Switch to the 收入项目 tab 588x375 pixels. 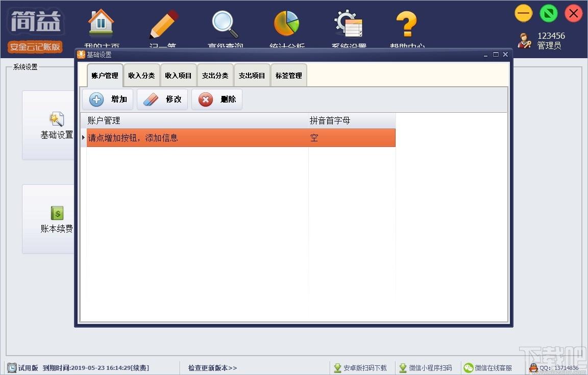pos(178,76)
